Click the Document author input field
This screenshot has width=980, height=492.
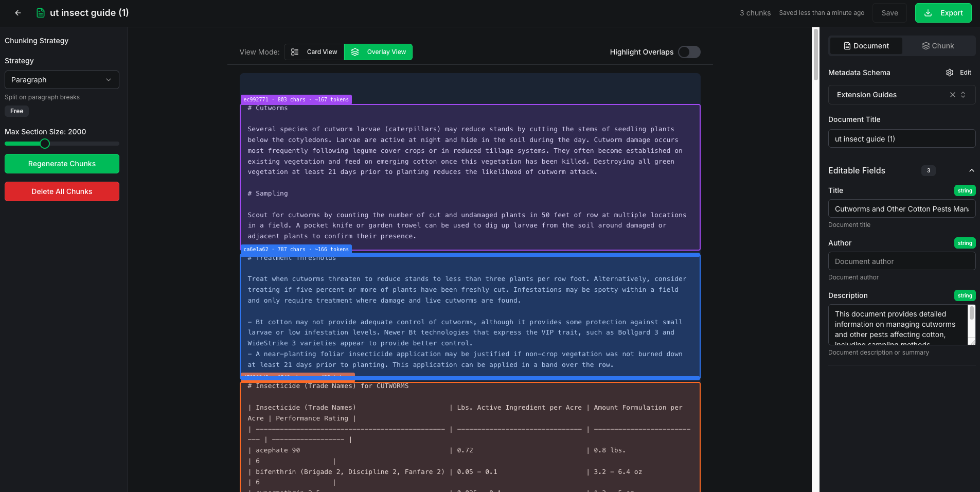901,261
